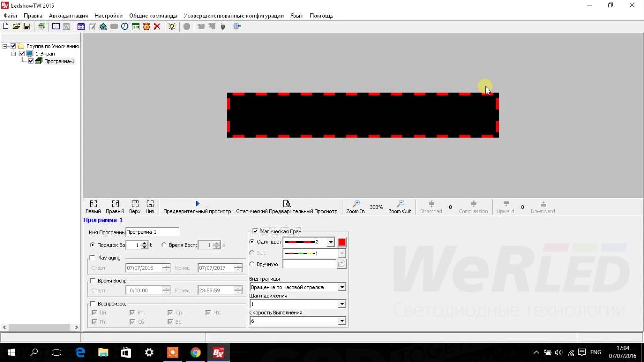Open the Скорость Выполнения dropdown
Image resolution: width=644 pixels, height=362 pixels.
point(342,321)
